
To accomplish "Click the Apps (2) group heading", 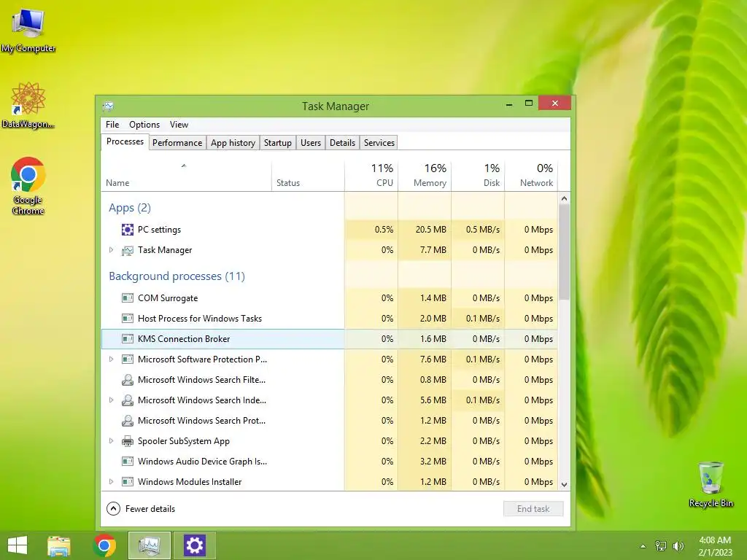I will [x=130, y=208].
